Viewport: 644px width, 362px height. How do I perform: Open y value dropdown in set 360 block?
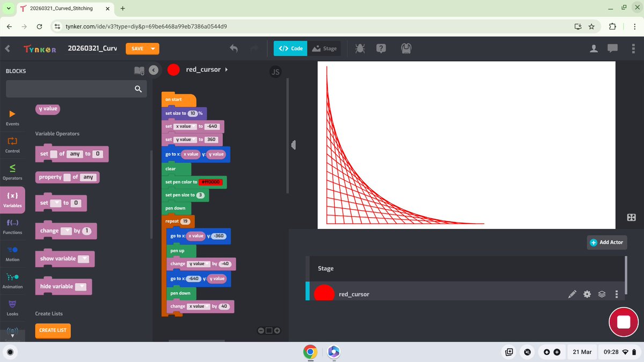pos(185,139)
